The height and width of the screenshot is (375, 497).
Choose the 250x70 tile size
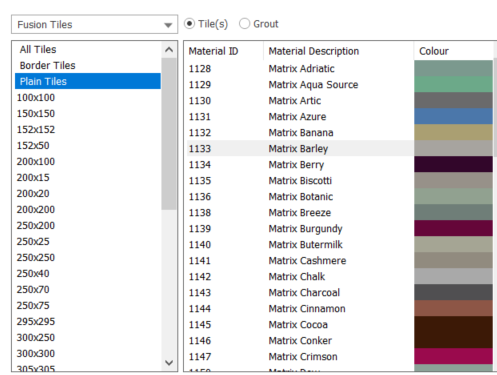tap(88, 289)
